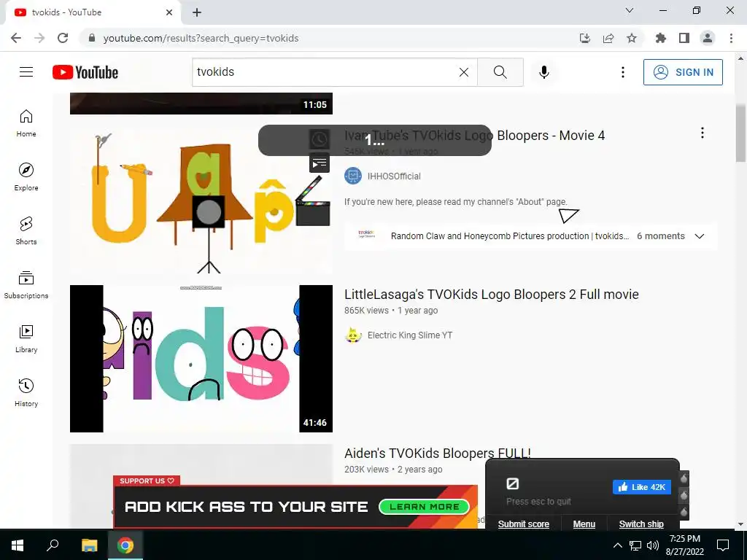Go back with browser back arrow
Viewport: 747px width, 560px height.
[x=16, y=38]
